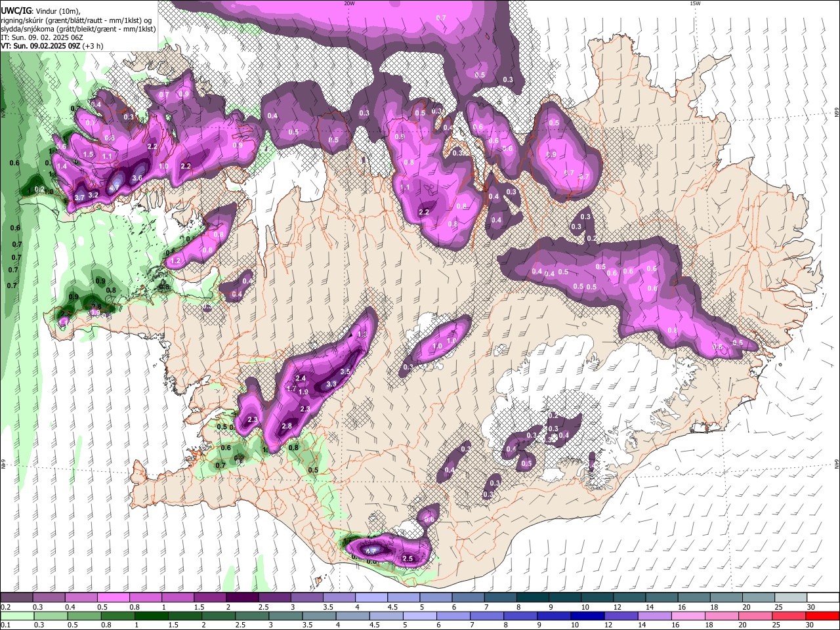Click the 'slydda/snjókoma' legend description line
This screenshot has height=630, width=840.
tap(78, 29)
